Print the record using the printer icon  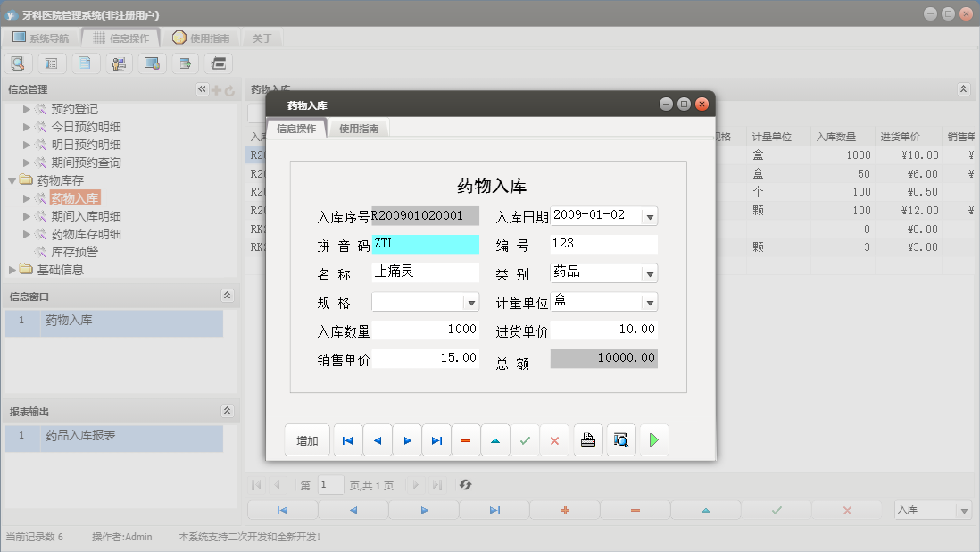coord(587,439)
